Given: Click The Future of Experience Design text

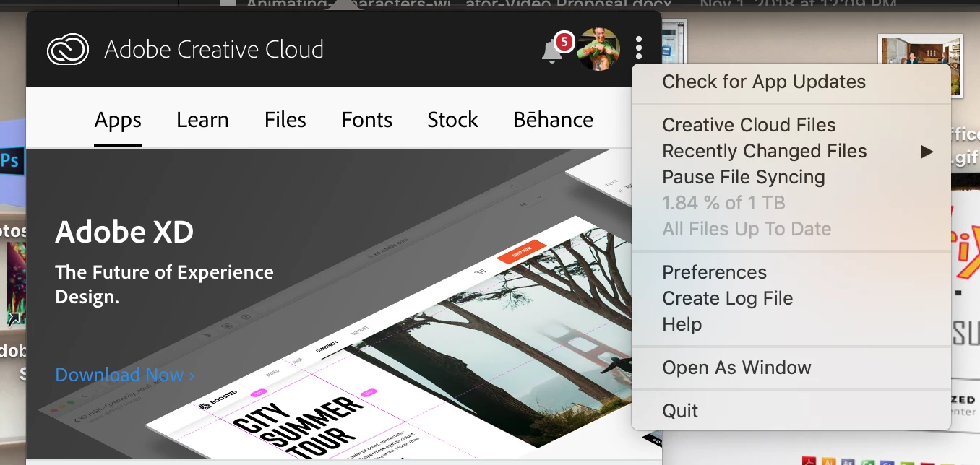Looking at the screenshot, I should point(164,284).
